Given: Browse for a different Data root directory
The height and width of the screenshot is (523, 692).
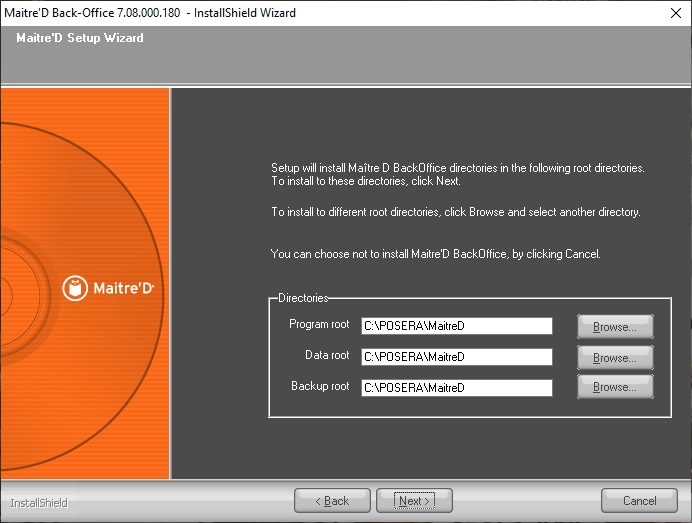Looking at the screenshot, I should (614, 357).
